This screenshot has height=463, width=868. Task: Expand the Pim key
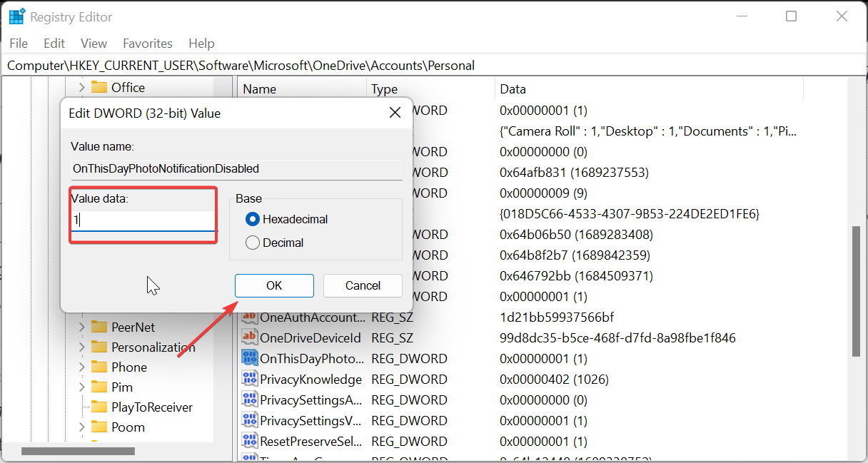(81, 387)
